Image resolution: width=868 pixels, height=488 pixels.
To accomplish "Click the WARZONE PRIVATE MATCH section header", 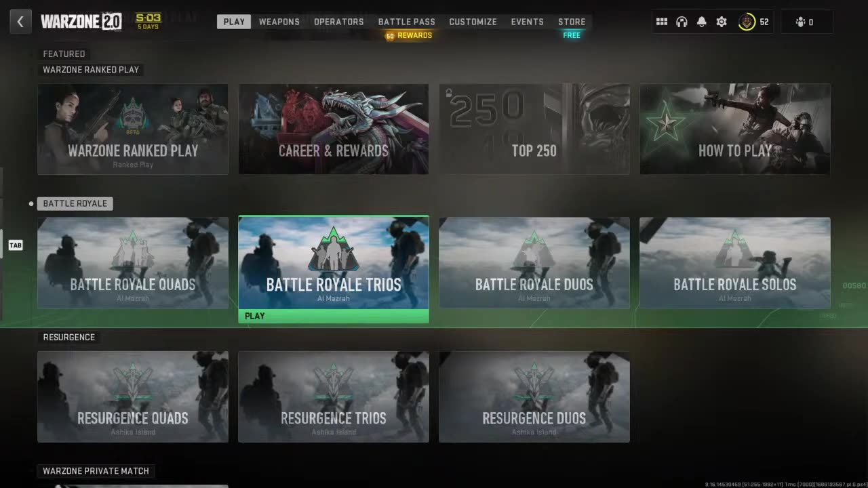I will (x=96, y=470).
